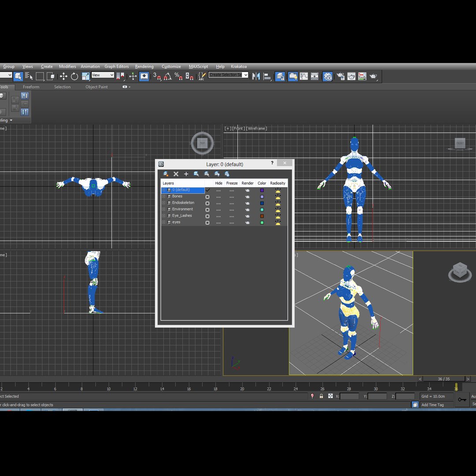Open the MAXScript menu

pos(198,67)
